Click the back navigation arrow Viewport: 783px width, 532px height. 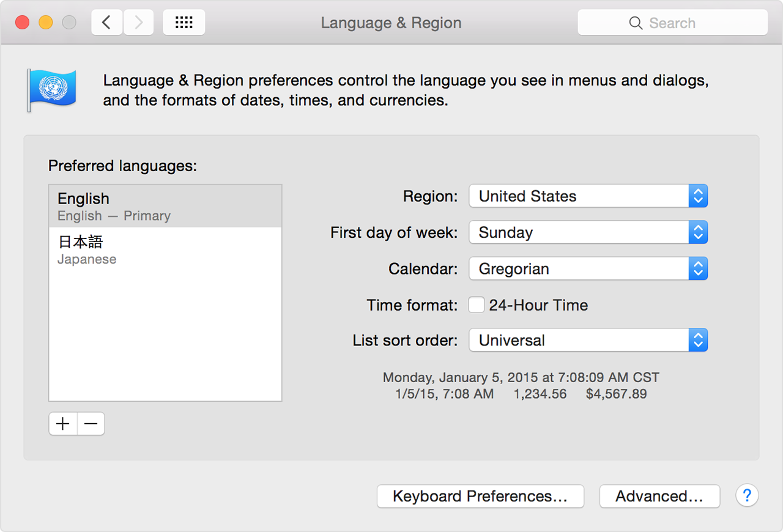(107, 23)
